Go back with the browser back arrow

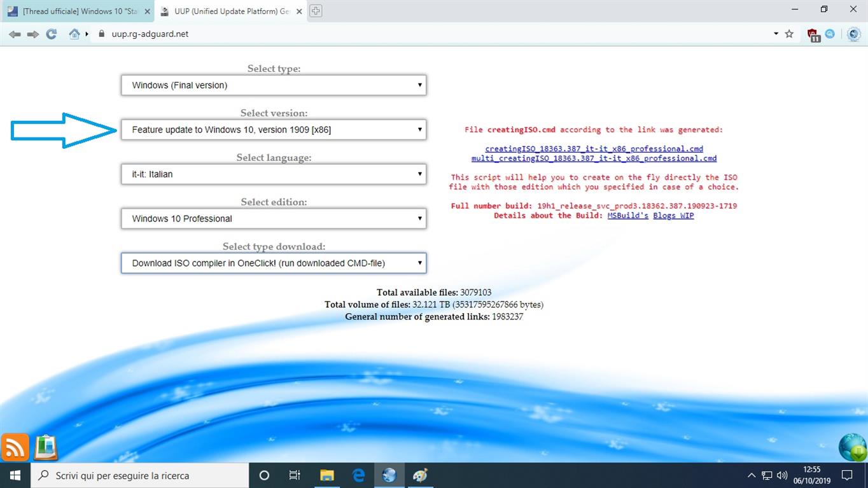[x=15, y=34]
